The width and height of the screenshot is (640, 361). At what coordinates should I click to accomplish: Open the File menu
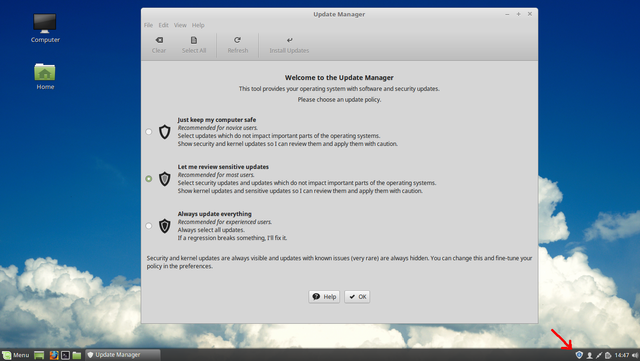[x=148, y=25]
